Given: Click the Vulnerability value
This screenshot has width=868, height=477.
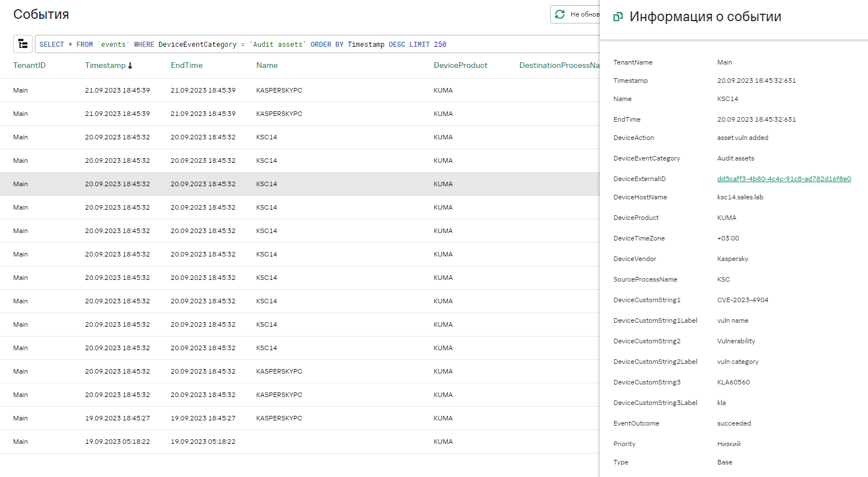Looking at the screenshot, I should pyautogui.click(x=736, y=341).
